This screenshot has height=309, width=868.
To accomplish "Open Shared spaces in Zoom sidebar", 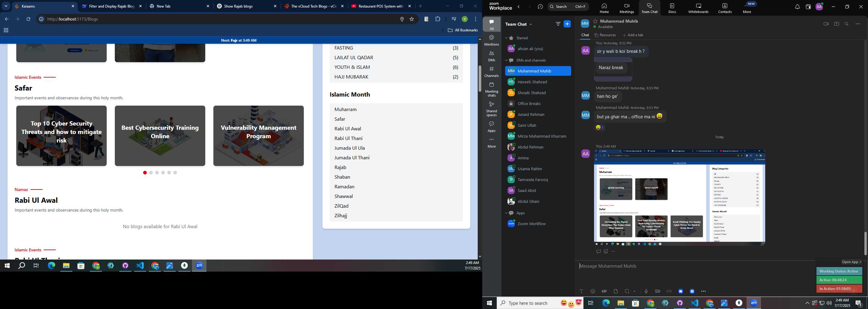I will pos(492,109).
